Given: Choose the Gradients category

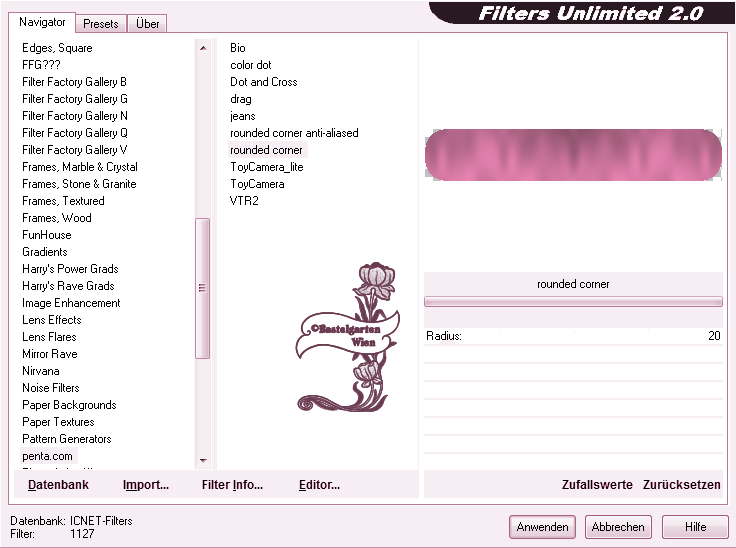Looking at the screenshot, I should click(45, 252).
